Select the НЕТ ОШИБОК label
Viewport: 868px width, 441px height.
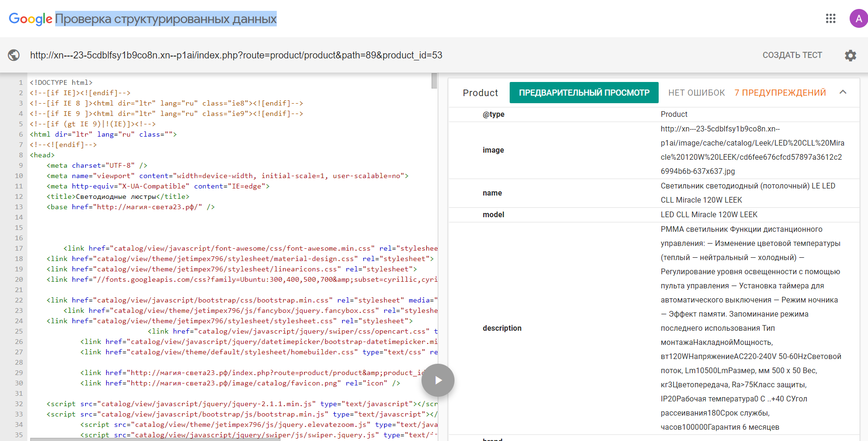point(696,93)
